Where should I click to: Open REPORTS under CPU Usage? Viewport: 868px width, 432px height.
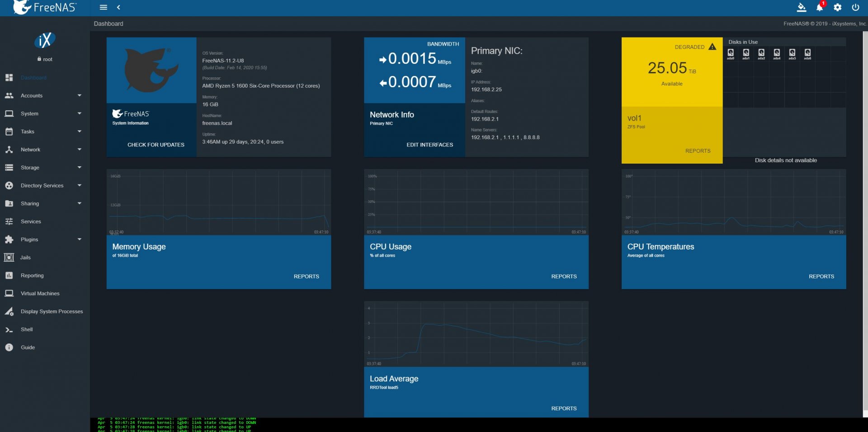[x=564, y=277]
